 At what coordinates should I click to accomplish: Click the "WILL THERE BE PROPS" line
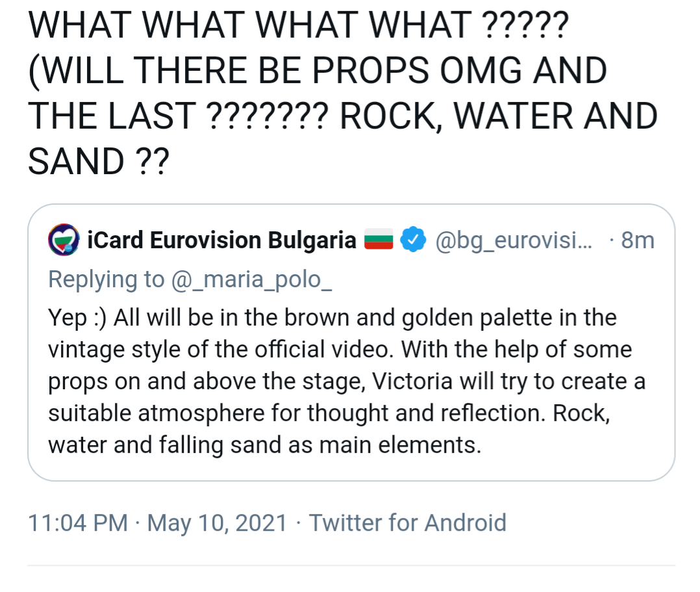point(318,70)
